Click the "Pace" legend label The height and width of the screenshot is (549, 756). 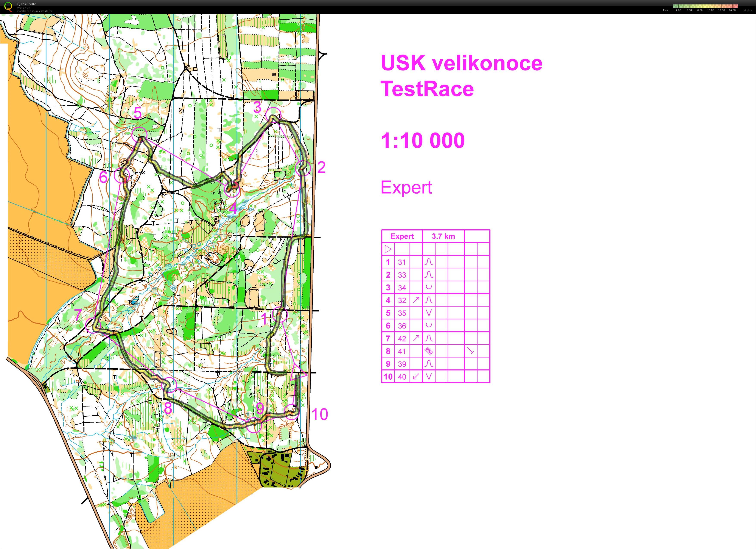(x=666, y=10)
